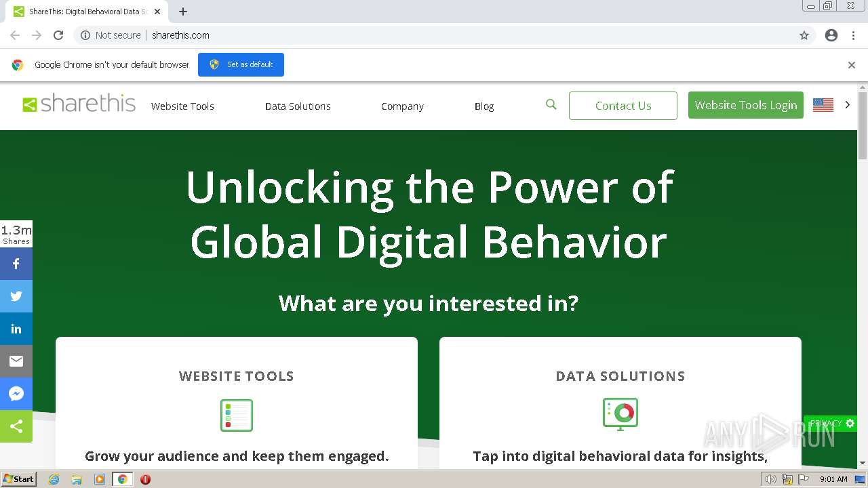The height and width of the screenshot is (488, 868).
Task: Click Set as default button
Action: pyautogui.click(x=241, y=64)
